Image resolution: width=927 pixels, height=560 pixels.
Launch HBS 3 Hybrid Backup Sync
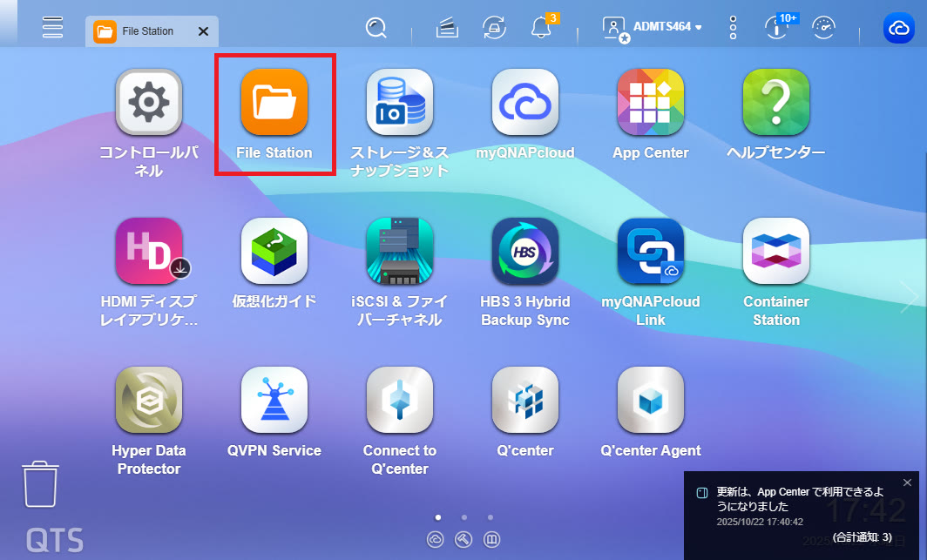click(x=525, y=251)
